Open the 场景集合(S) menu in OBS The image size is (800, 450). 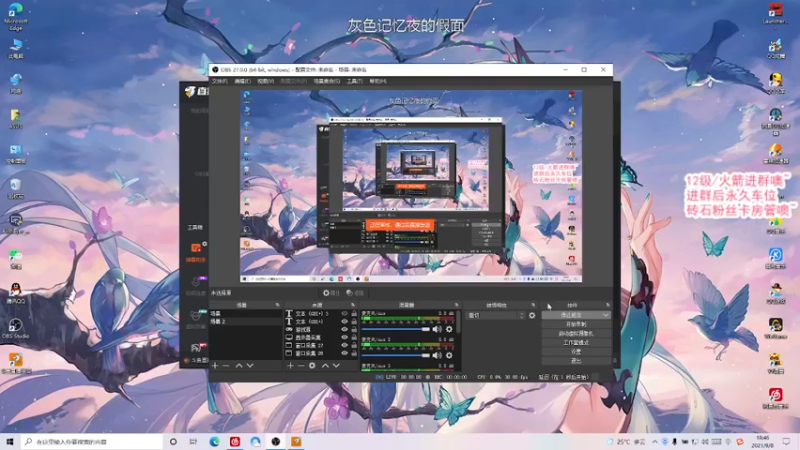click(327, 81)
